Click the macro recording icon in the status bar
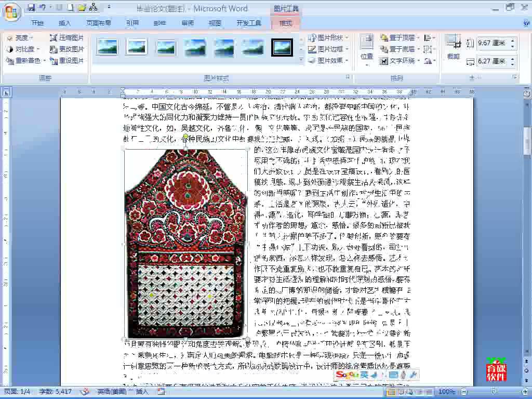The width and height of the screenshot is (532, 399). click(x=161, y=392)
